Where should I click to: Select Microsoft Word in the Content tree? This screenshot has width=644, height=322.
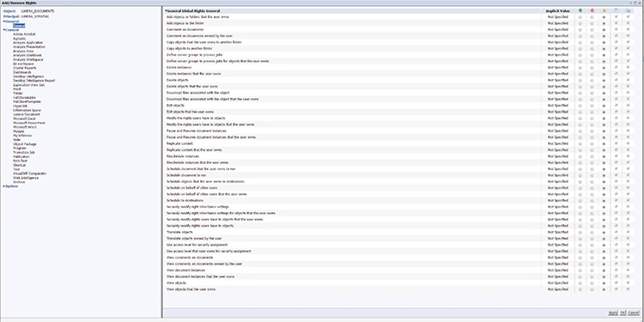[x=24, y=127]
